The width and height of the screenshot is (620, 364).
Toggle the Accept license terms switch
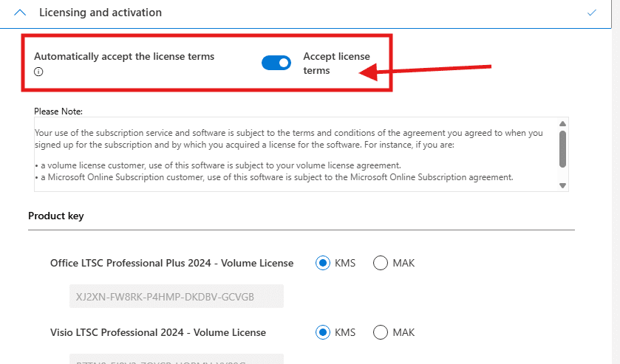pos(276,63)
